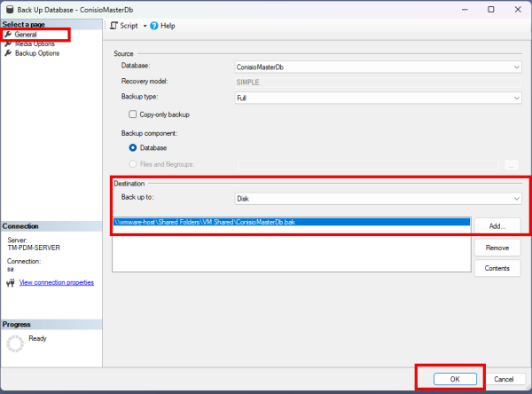Select the Files and filegroups radio button

[x=133, y=164]
